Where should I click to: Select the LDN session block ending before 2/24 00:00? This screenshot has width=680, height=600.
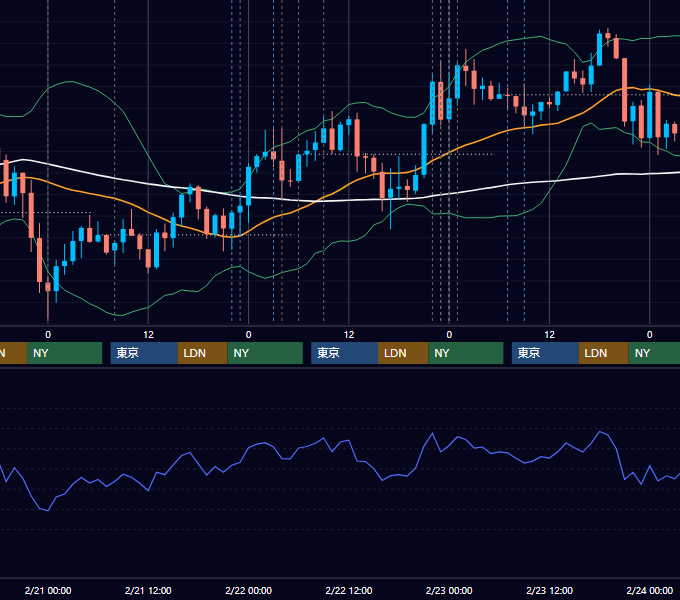point(604,353)
